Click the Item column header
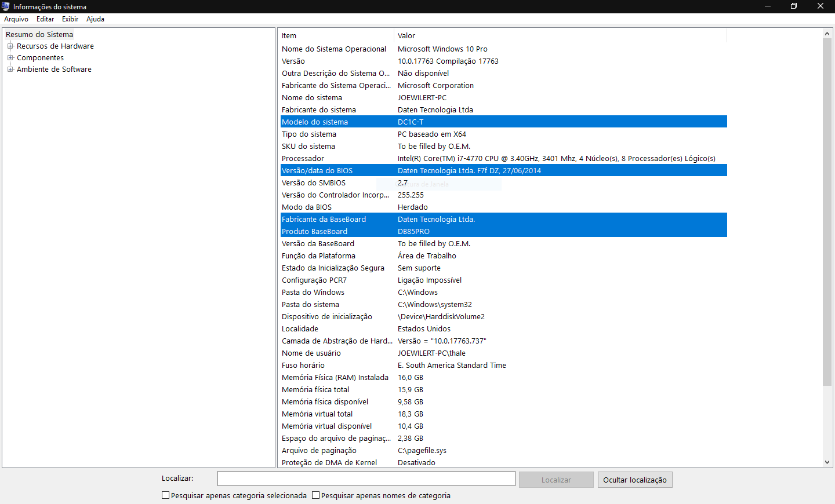835x504 pixels. pos(336,36)
